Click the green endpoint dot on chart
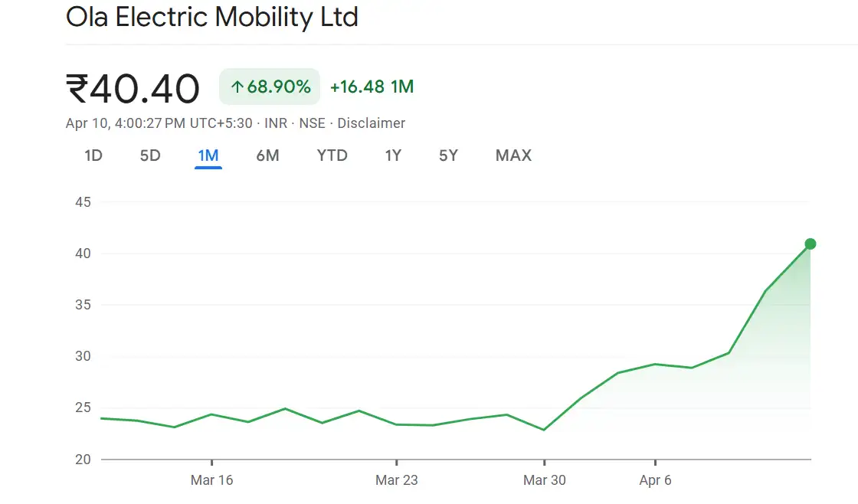Image resolution: width=858 pixels, height=504 pixels. 811,244
